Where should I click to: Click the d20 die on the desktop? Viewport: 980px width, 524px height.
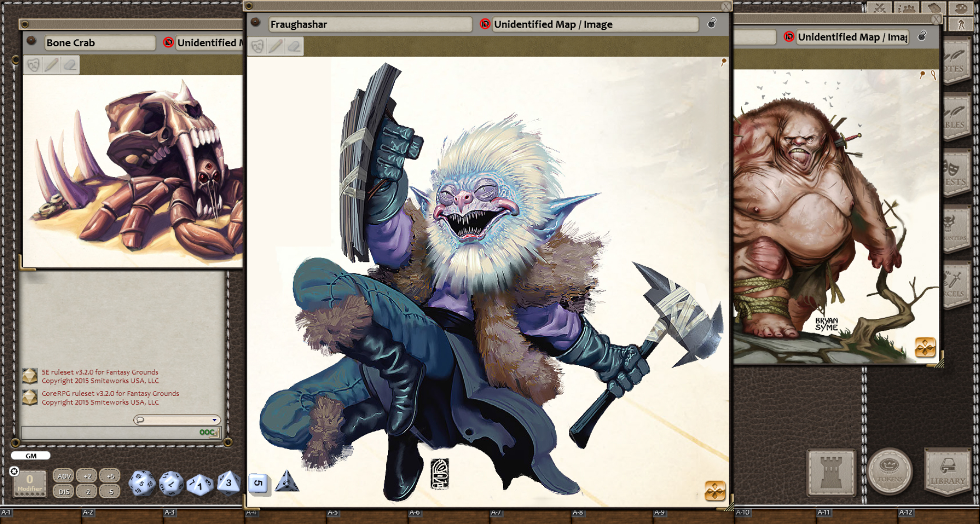click(x=142, y=483)
